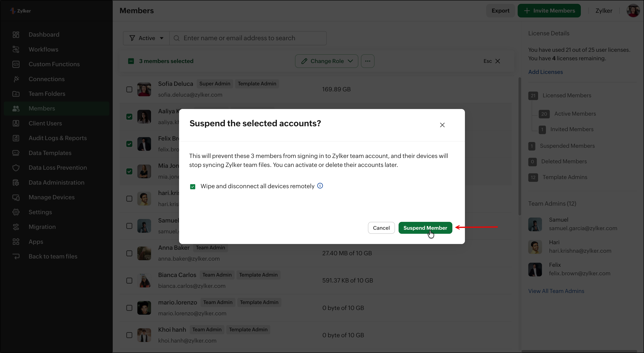Select the Sofia Deluca checkbox

[x=129, y=89]
